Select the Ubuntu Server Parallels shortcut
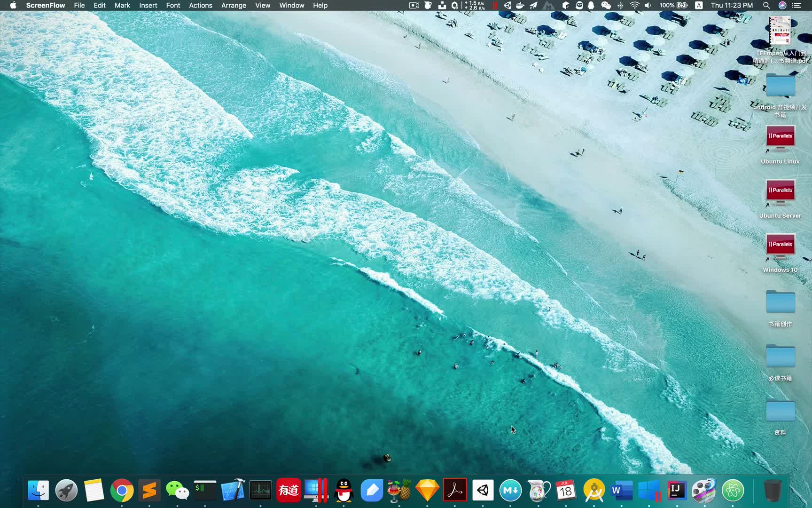This screenshot has width=812, height=508. click(780, 198)
